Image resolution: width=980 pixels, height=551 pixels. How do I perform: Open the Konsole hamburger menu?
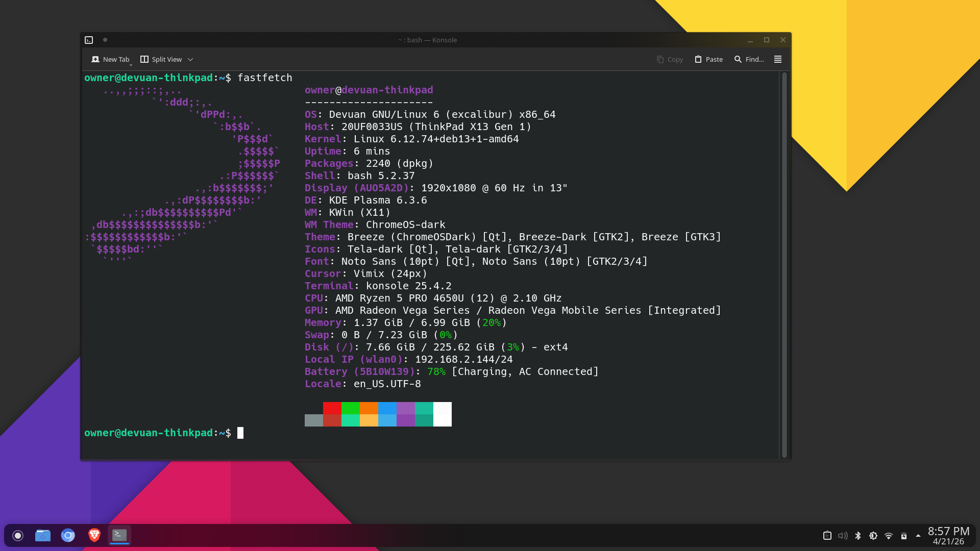coord(778,59)
